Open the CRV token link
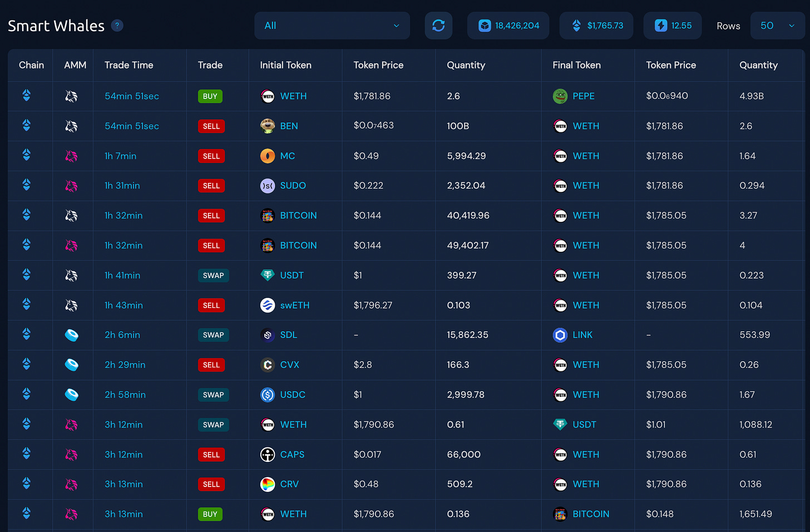Screen dimensions: 810x532 tap(289, 484)
